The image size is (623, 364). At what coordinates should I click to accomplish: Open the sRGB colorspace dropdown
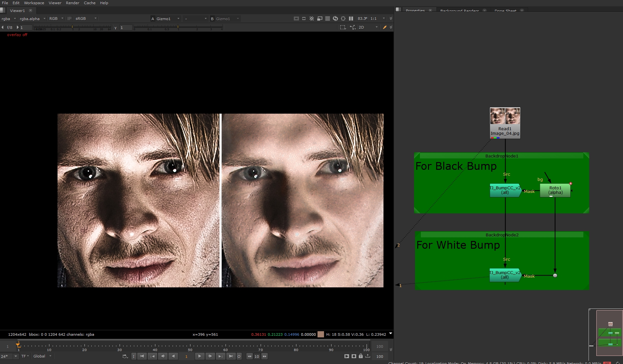click(x=86, y=19)
